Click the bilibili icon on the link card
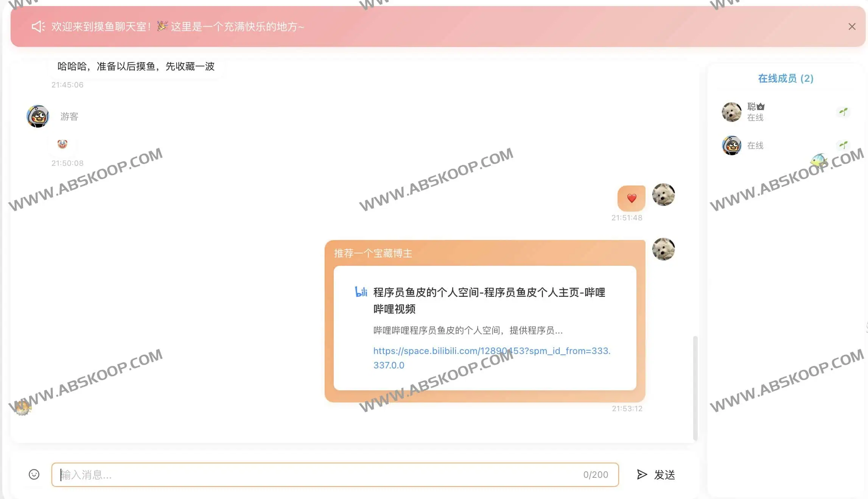Image resolution: width=868 pixels, height=499 pixels. (x=361, y=292)
